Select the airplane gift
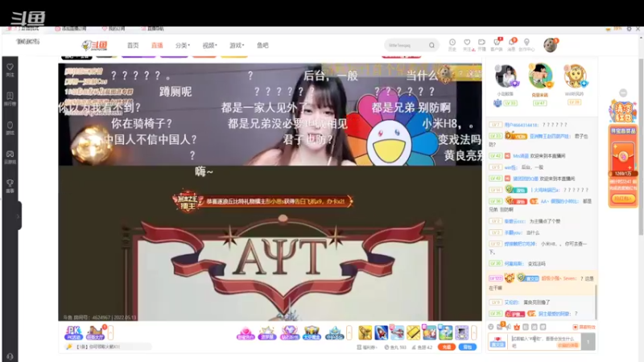Image resolution: width=644 pixels, height=362 pixels. (397, 333)
